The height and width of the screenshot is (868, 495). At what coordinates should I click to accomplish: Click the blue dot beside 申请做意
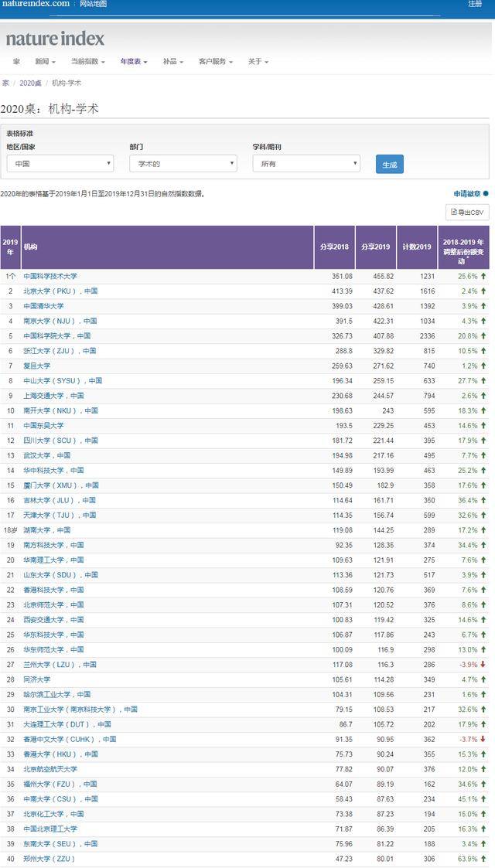(486, 194)
